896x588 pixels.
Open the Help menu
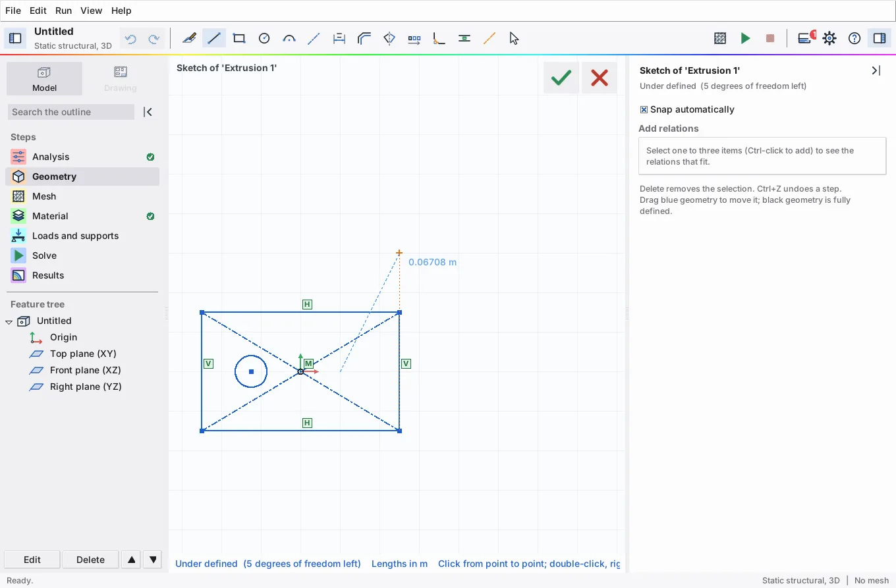pyautogui.click(x=121, y=11)
